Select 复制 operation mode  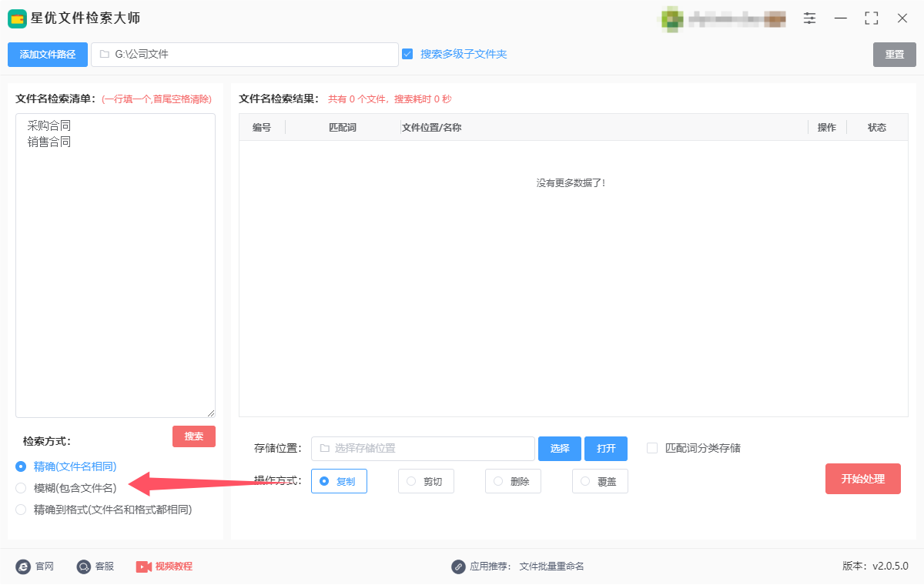pyautogui.click(x=339, y=481)
